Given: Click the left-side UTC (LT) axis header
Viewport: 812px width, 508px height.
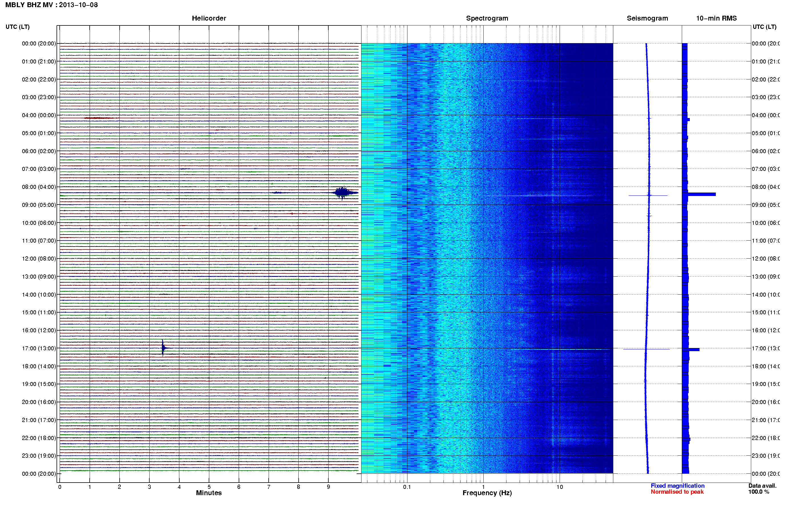Looking at the screenshot, I should pyautogui.click(x=17, y=27).
